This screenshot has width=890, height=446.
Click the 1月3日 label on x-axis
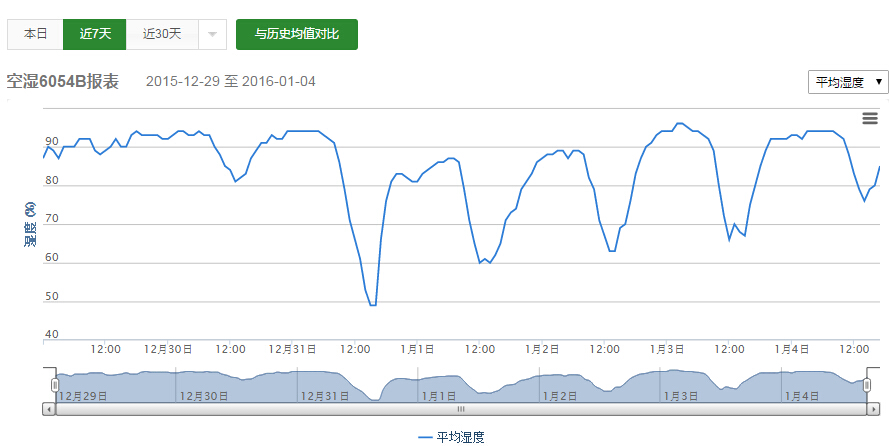pos(667,349)
